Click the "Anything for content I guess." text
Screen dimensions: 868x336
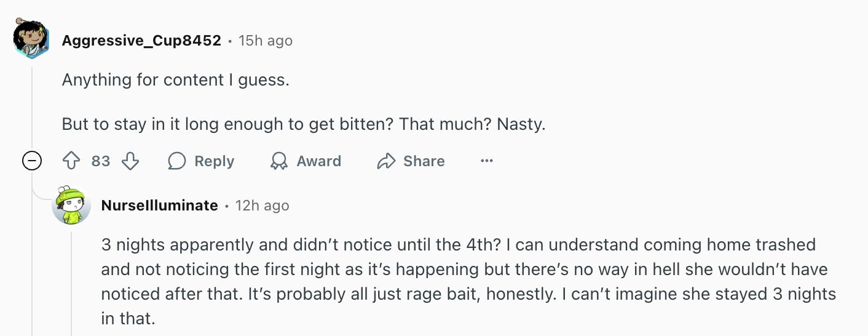175,80
